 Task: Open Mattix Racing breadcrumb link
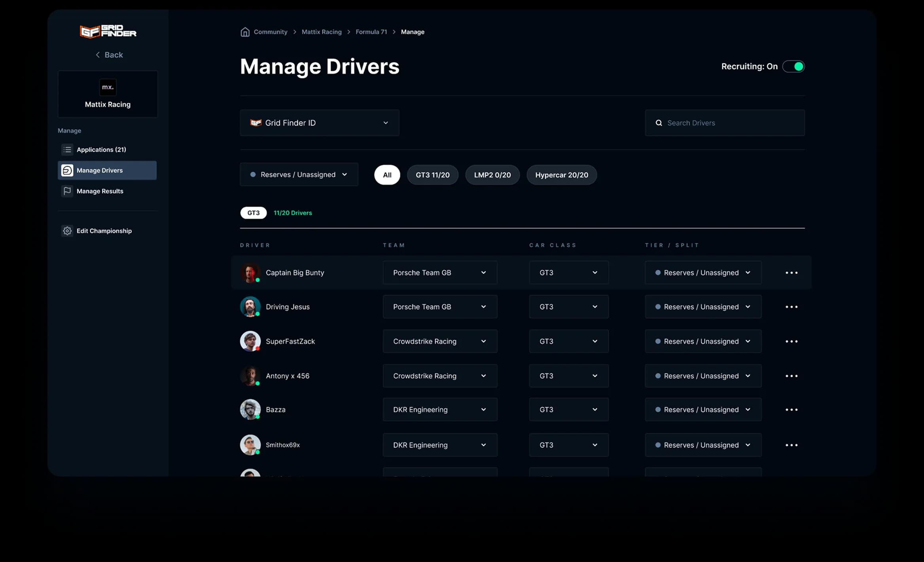pyautogui.click(x=321, y=32)
